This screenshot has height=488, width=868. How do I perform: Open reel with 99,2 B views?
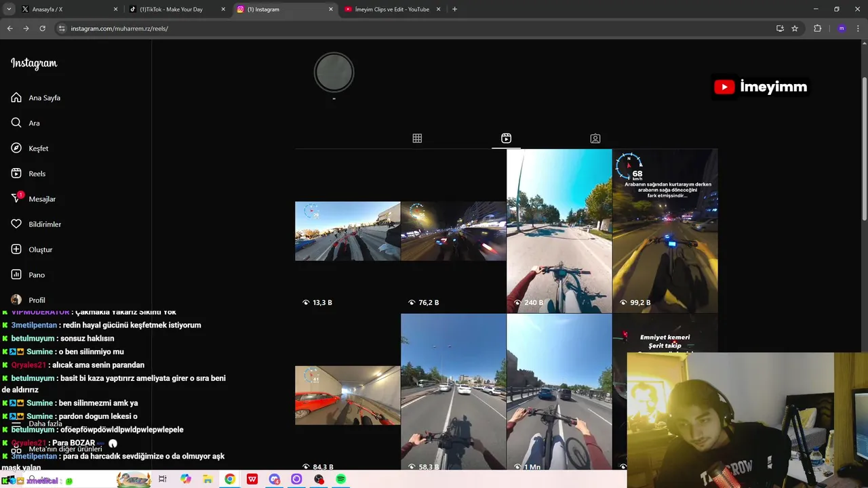tap(665, 231)
